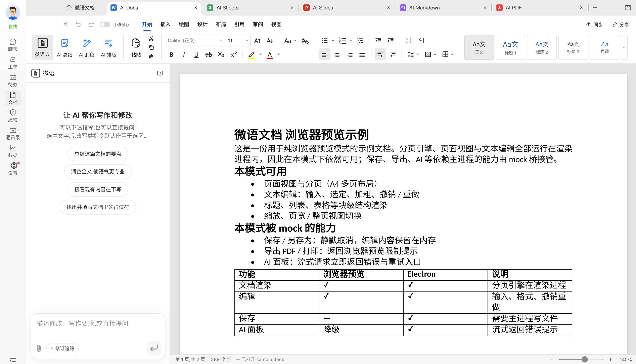
Task: Switch to the 审阅 ribbon tab
Action: 258,25
